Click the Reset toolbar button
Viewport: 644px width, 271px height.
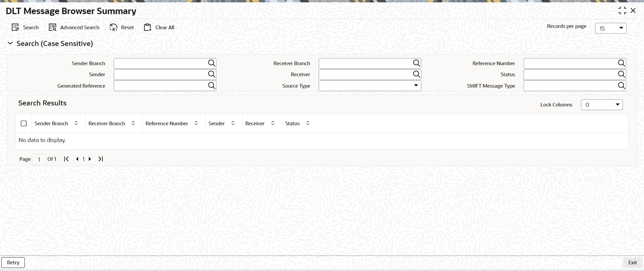click(x=122, y=28)
